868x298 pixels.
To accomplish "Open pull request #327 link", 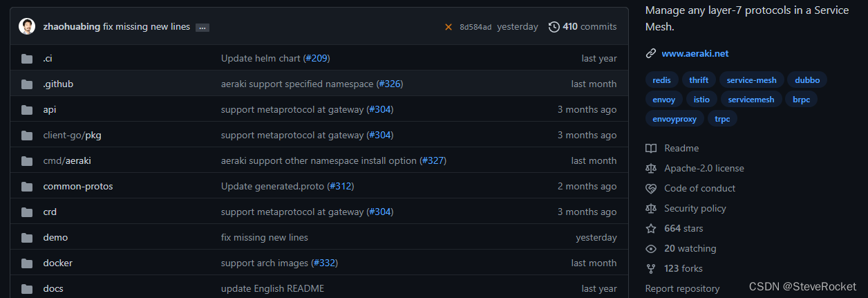I will [x=432, y=160].
